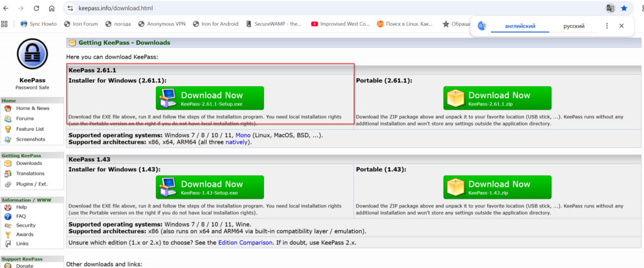Click the site info icon in address bar
This screenshot has height=268, width=644.
(x=70, y=8)
